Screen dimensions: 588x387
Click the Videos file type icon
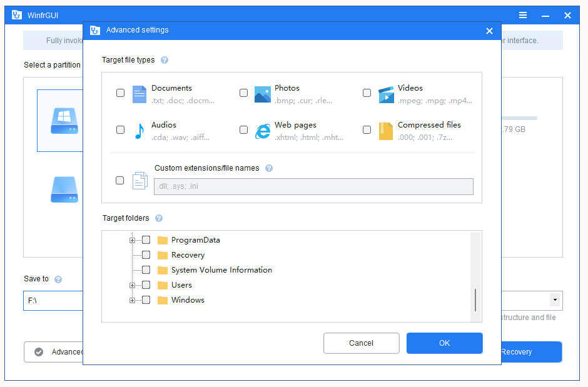pyautogui.click(x=386, y=94)
